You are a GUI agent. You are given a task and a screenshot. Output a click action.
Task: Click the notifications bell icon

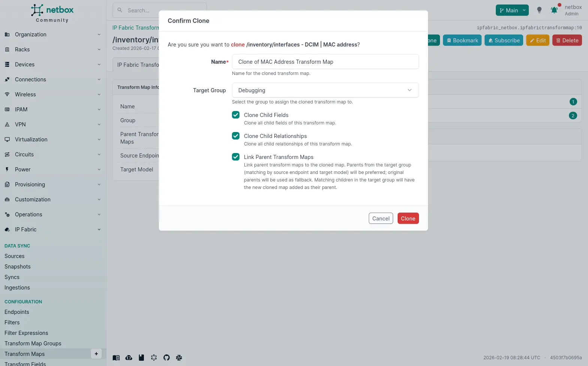554,10
